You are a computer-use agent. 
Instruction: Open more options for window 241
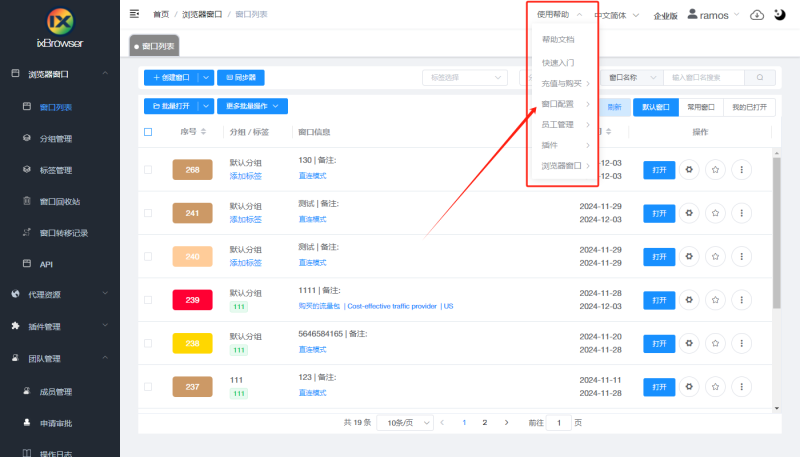742,213
